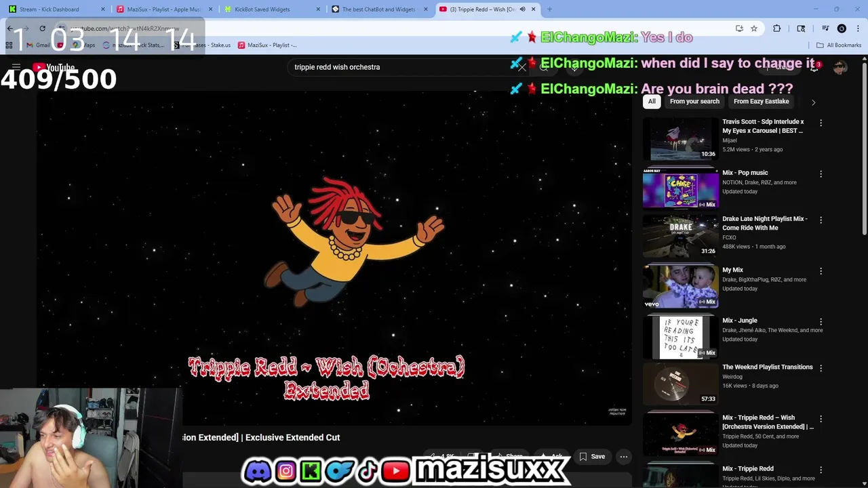Image resolution: width=868 pixels, height=488 pixels.
Task: Select the All filter chip
Action: point(652,102)
